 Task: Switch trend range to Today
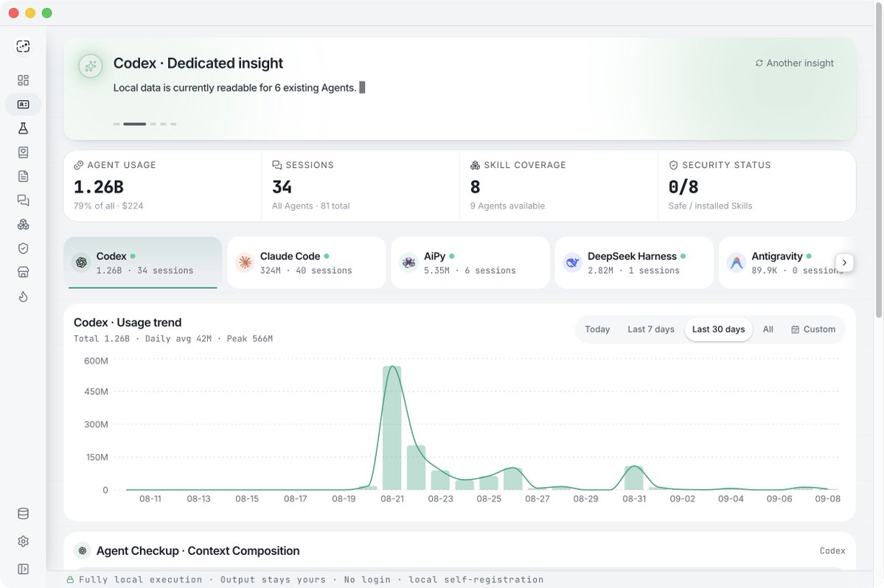(597, 329)
